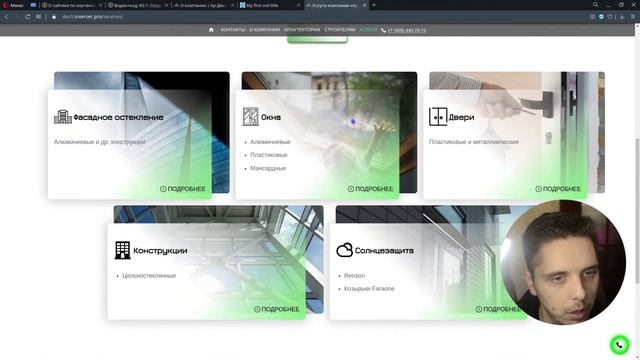The image size is (640, 360).
Task: Click the vertical page scrollbar thumb
Action: 637,210
